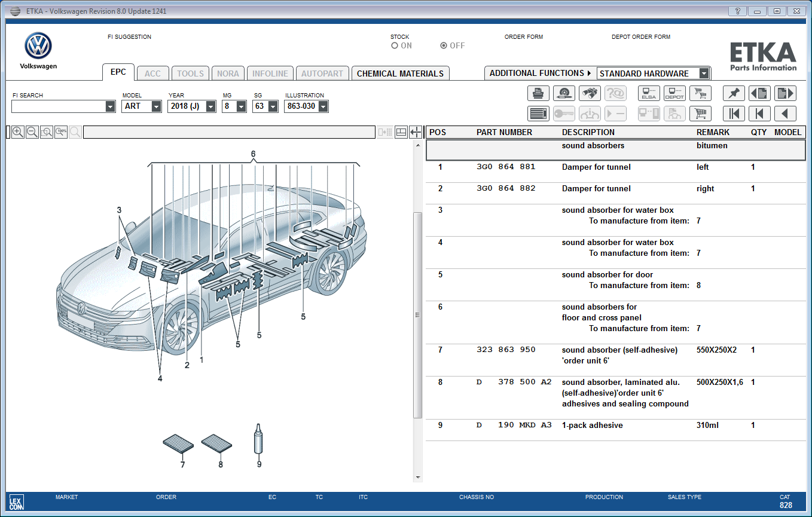The width and height of the screenshot is (812, 517).
Task: Select row 9 1-pack adhesive
Action: pyautogui.click(x=616, y=430)
